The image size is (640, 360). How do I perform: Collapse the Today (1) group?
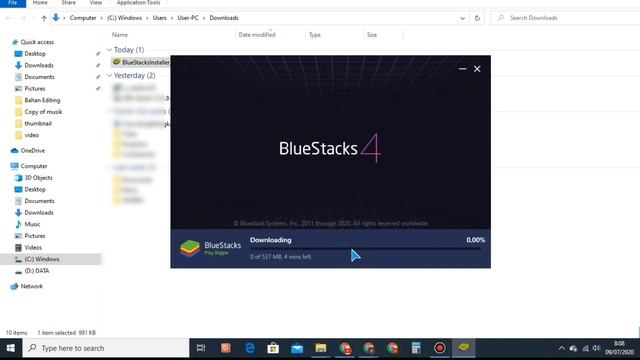[x=109, y=49]
